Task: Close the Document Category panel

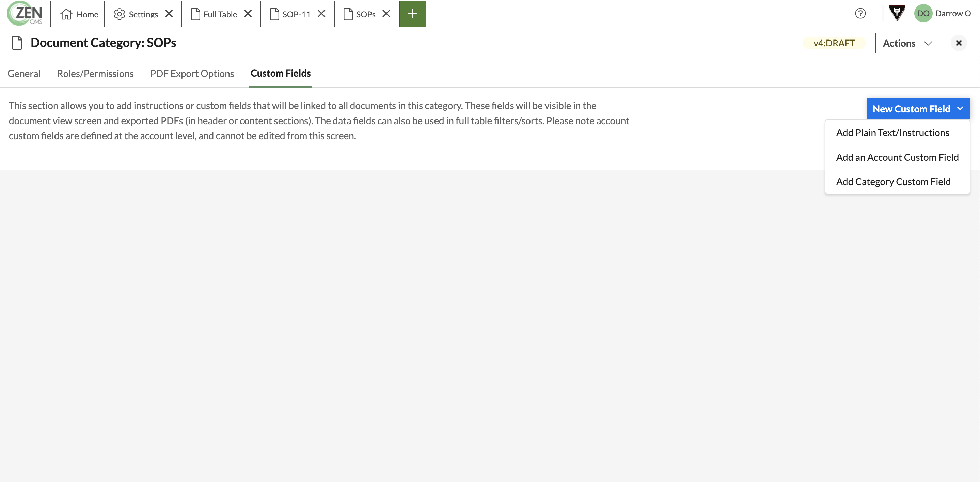Action: [x=959, y=43]
